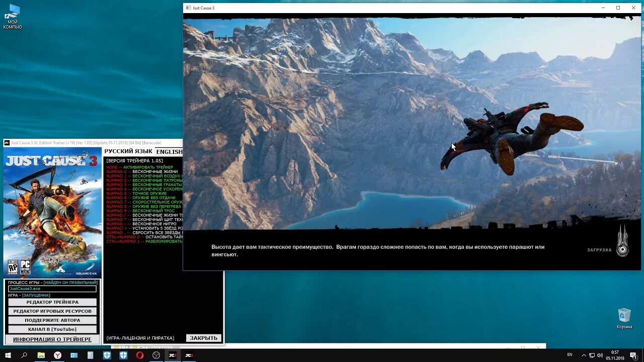Click 'ИГРА - [ЗАПУЩЕННА]' status text
This screenshot has width=644, height=362.
(29, 295)
